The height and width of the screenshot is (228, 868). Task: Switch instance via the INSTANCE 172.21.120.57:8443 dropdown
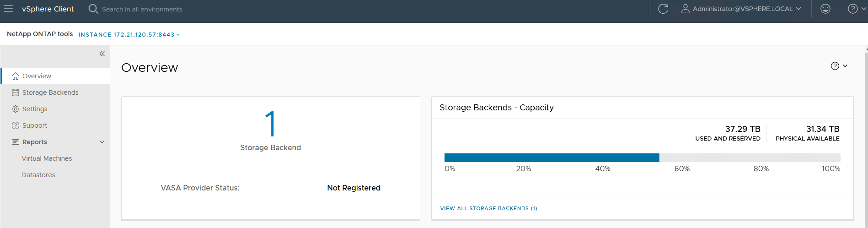click(129, 35)
